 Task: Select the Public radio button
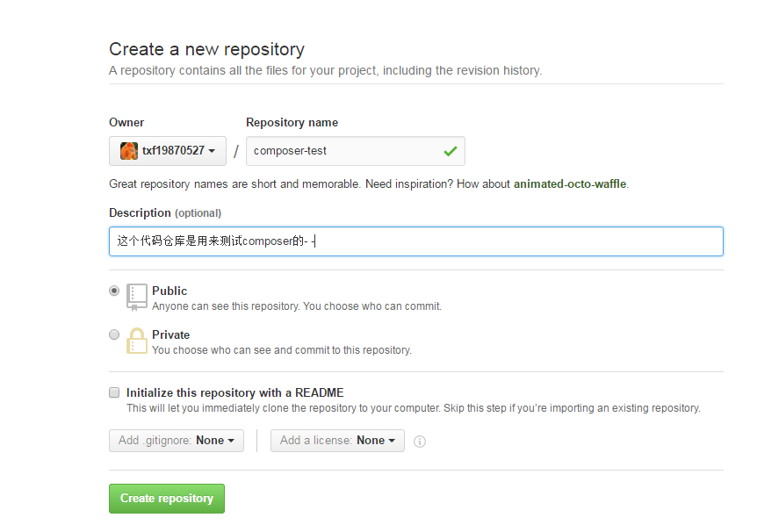pos(114,291)
